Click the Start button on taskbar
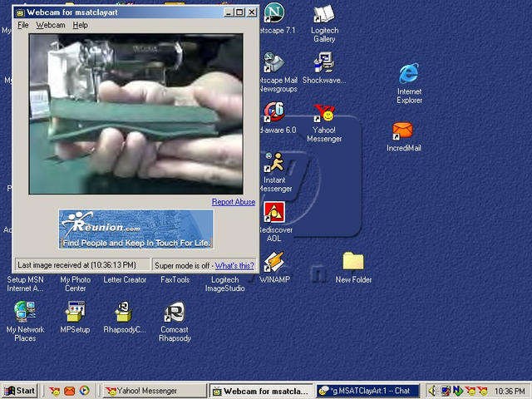Viewport: 532px width, 399px height. pos(19,391)
